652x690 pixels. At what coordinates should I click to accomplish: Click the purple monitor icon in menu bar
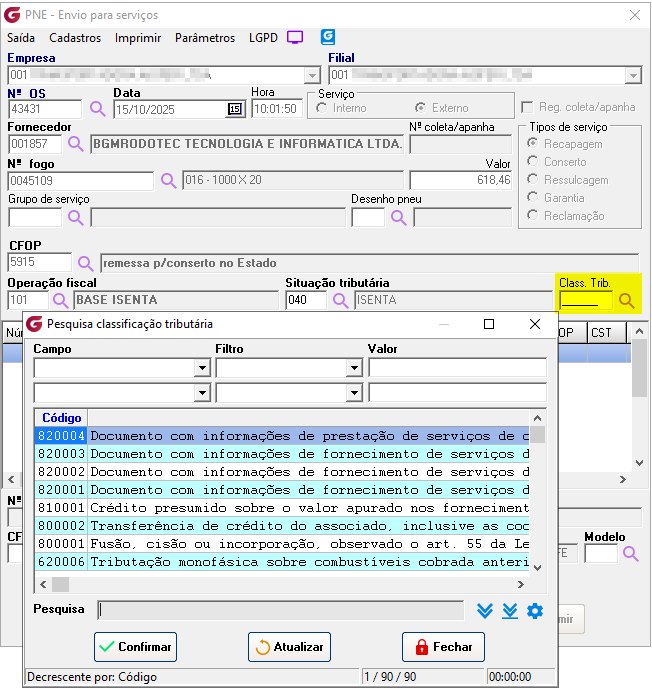[295, 37]
